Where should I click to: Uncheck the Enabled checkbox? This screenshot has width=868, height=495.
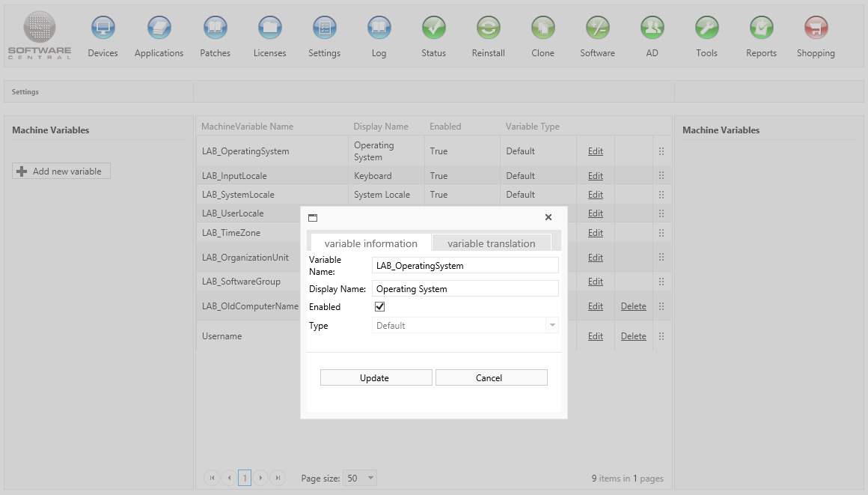(379, 307)
